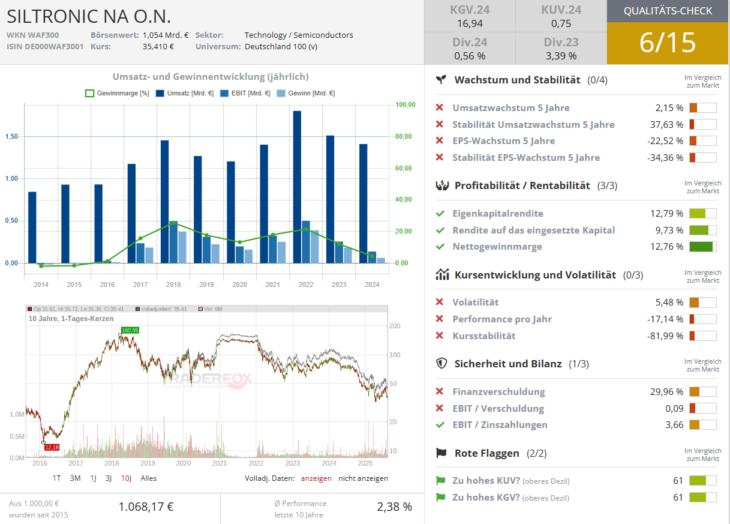
Task: Click the 1.068,17 € result value
Action: [146, 507]
